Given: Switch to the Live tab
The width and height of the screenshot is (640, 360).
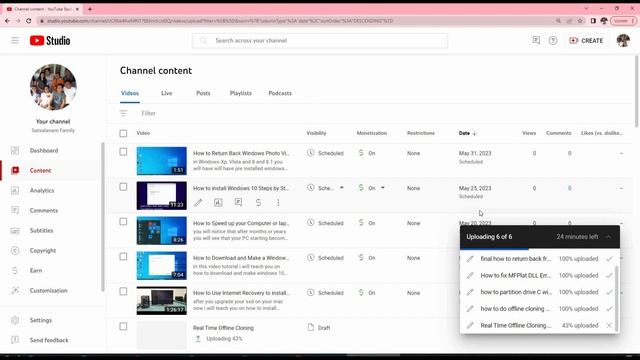Looking at the screenshot, I should [167, 93].
